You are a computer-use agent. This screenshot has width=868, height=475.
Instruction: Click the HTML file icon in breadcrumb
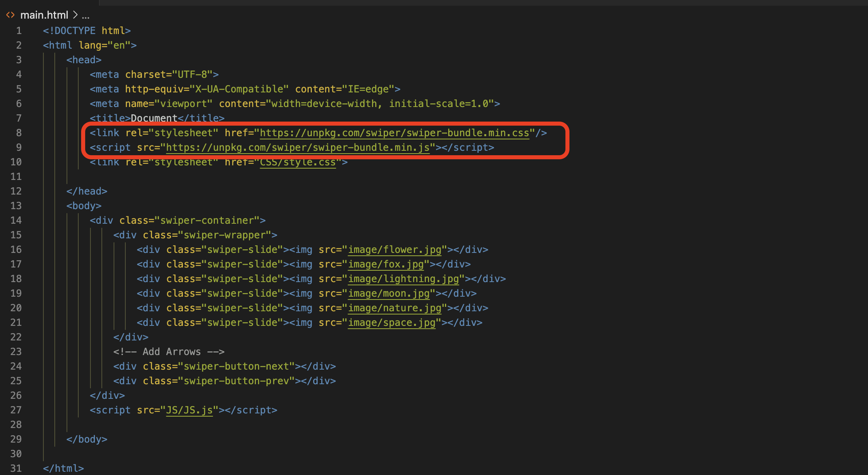[x=10, y=15]
